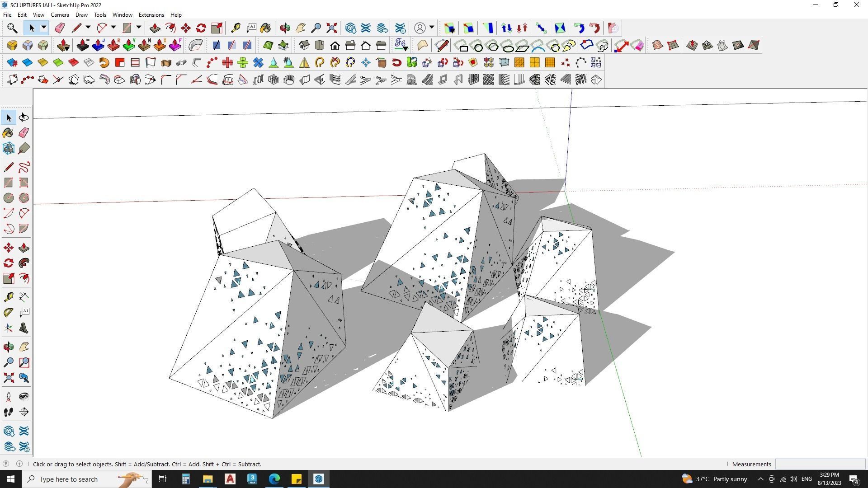
Task: Choose the Polygon tool in left toolbar
Action: 24,198
